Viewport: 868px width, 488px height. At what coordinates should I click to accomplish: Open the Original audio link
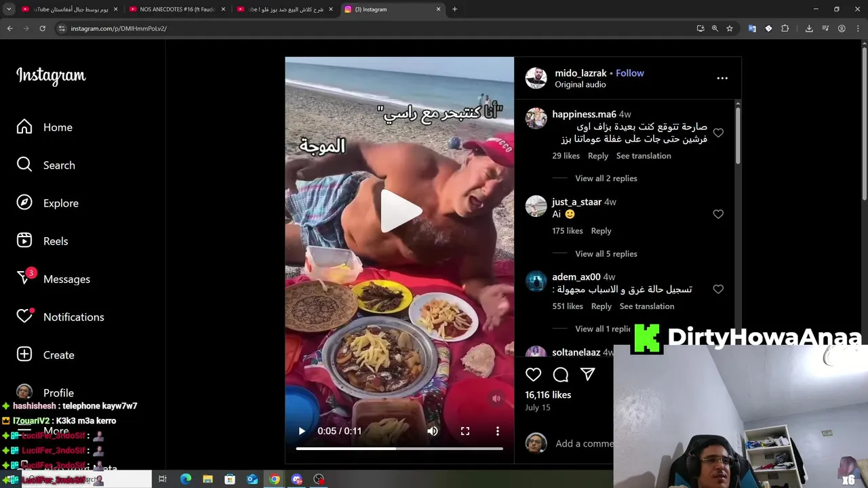tap(580, 85)
